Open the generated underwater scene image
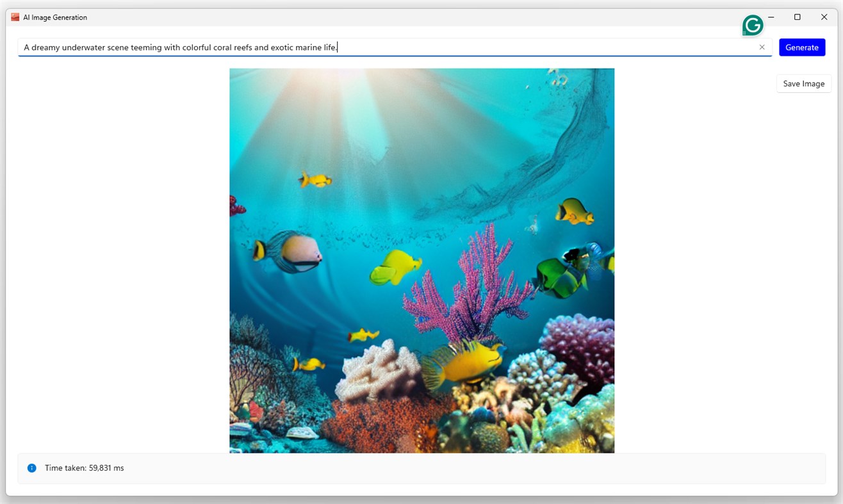 421,260
